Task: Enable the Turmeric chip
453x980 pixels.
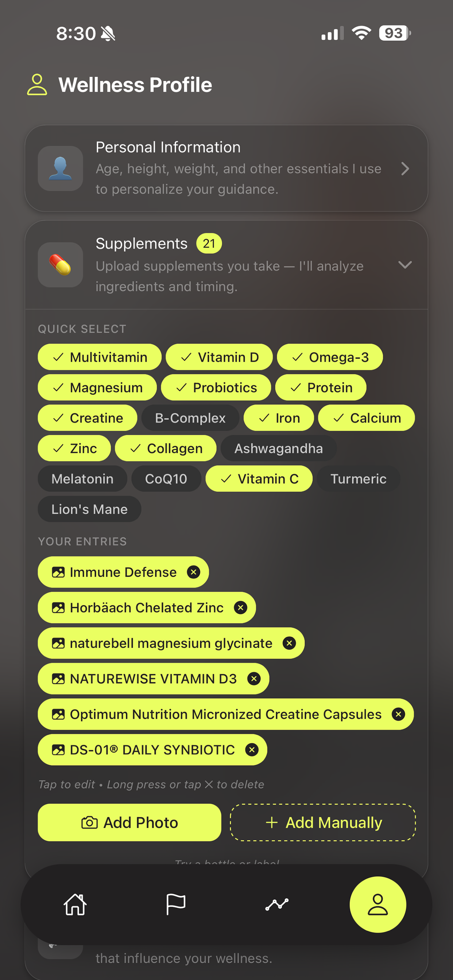Action: 358,479
